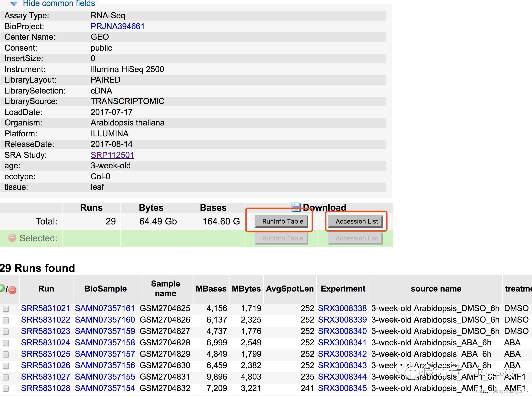Click the Selected row Accession List button
Screen dimensions: 532x396
[355, 238]
